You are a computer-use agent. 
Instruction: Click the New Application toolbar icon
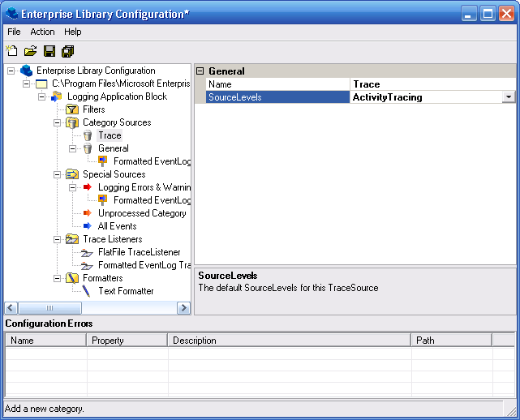coord(11,51)
